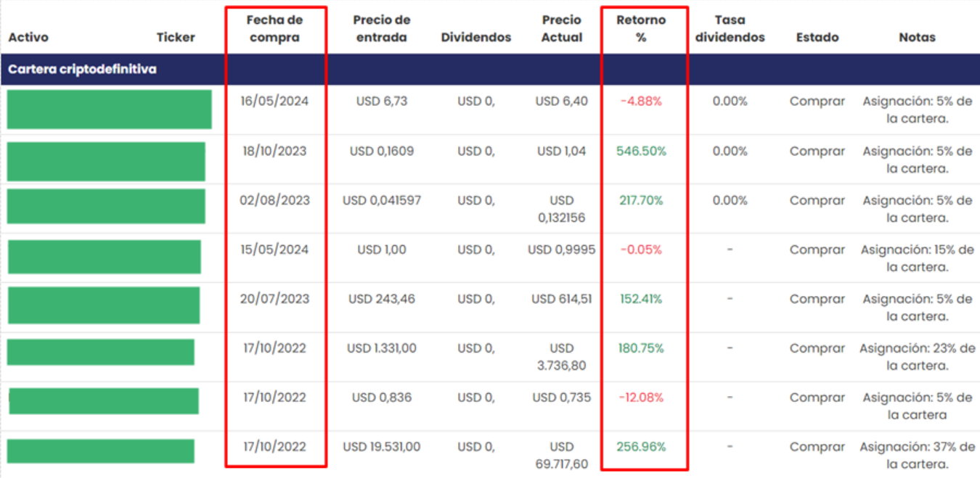Screen dimensions: 980x478
Task: Select the 180.75% return value
Action: (x=641, y=348)
